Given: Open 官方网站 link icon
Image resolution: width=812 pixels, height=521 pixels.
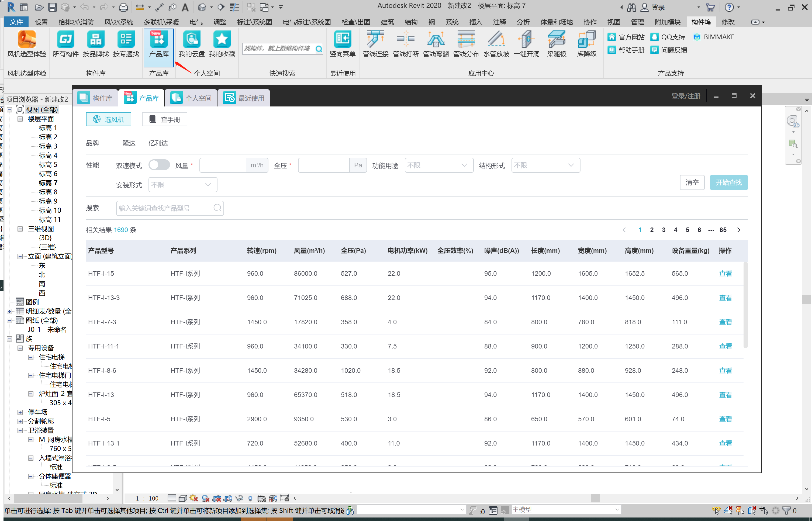Looking at the screenshot, I should 611,37.
